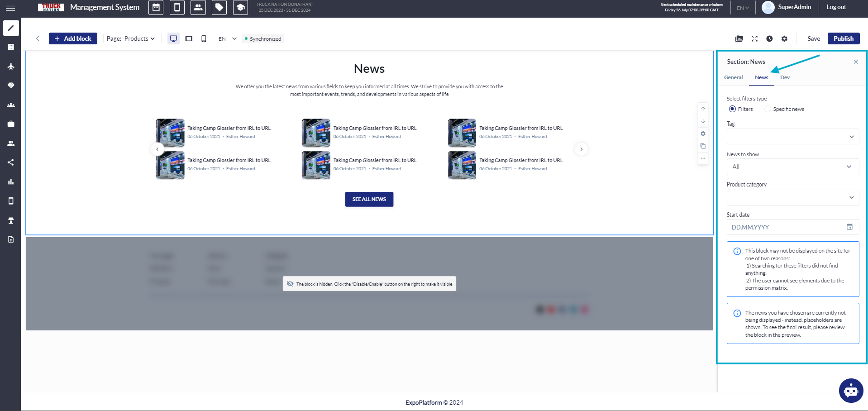Switch to the General tab

pyautogui.click(x=733, y=77)
